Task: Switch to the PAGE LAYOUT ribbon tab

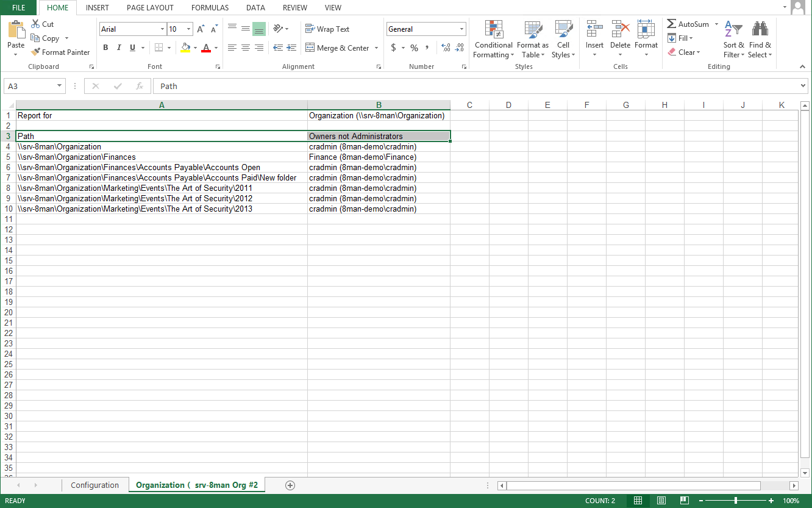Action: point(150,8)
